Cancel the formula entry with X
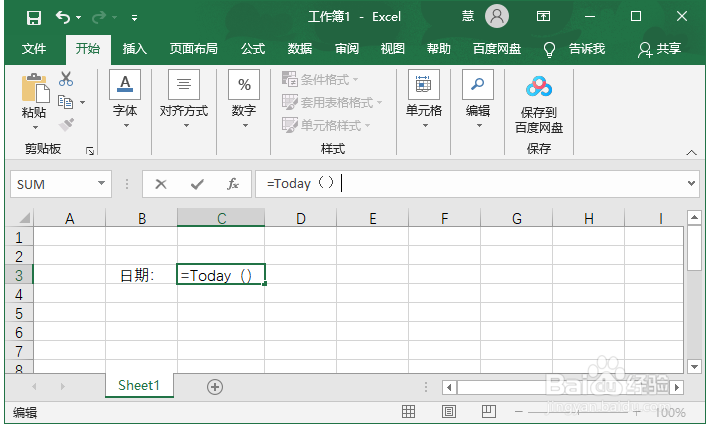Image resolution: width=711 pixels, height=432 pixels. click(x=161, y=184)
